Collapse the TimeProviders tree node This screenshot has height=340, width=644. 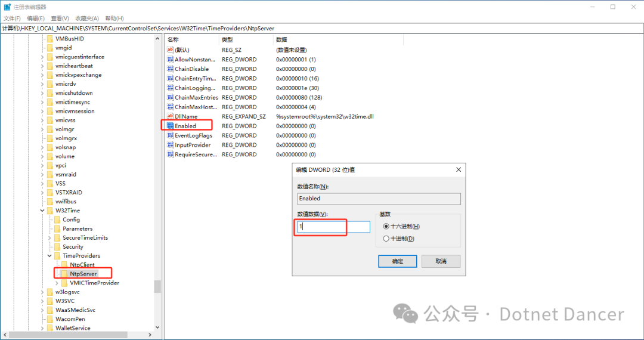(49, 255)
